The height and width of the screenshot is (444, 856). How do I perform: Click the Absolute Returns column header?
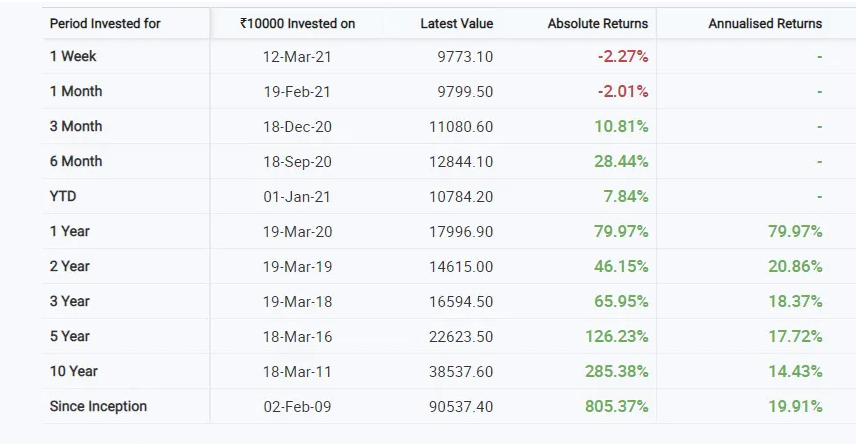tap(597, 23)
